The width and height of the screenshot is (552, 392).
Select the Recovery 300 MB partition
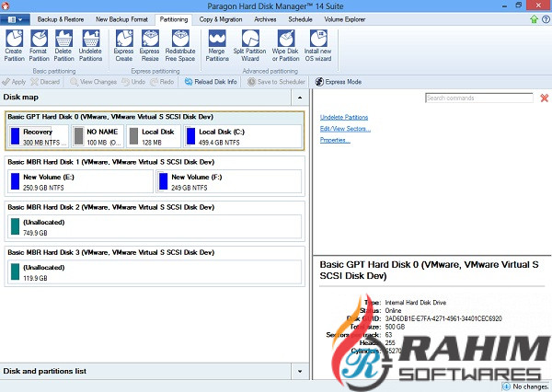coord(39,136)
